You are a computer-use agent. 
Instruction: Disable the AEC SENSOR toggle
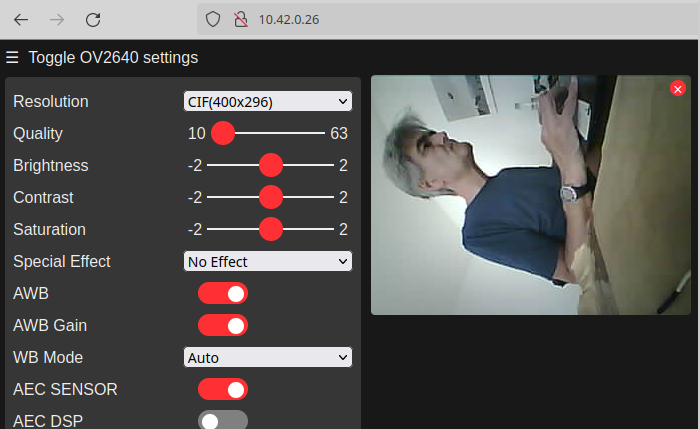click(x=223, y=389)
